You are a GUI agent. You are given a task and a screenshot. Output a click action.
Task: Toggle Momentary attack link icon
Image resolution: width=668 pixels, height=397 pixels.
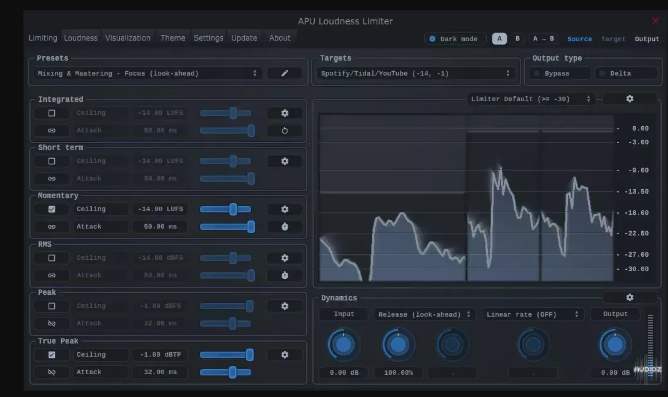[52, 227]
